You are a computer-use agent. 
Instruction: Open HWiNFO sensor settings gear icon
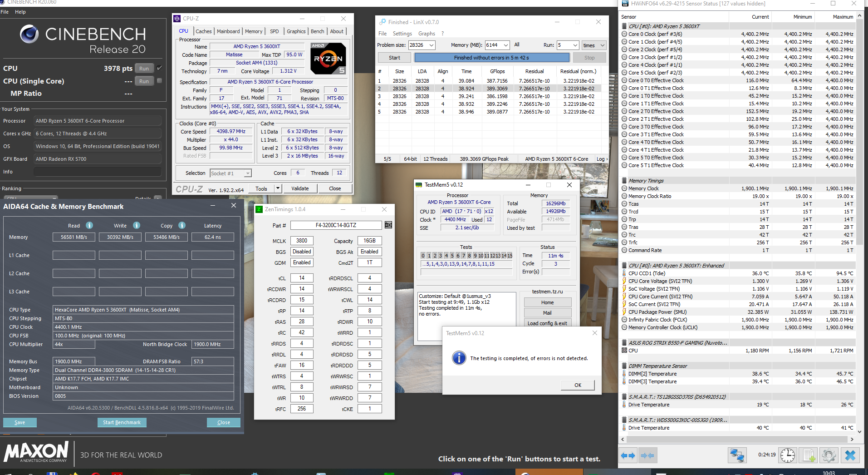[x=829, y=455]
